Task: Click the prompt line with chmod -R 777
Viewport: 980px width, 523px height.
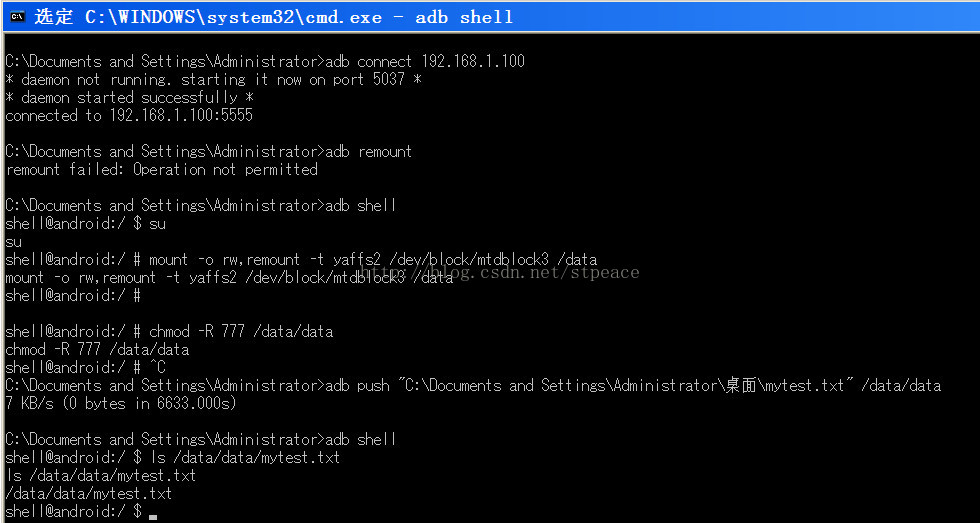Action: click(x=169, y=332)
